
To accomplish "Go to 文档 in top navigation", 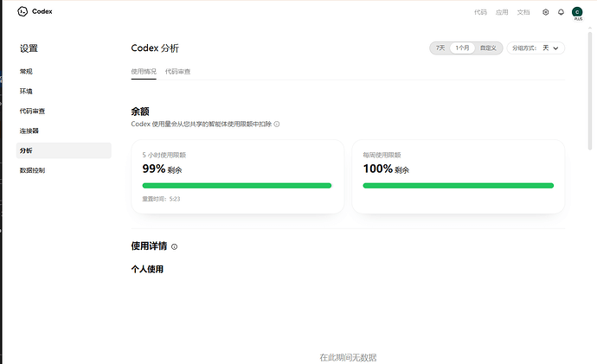I will [523, 12].
